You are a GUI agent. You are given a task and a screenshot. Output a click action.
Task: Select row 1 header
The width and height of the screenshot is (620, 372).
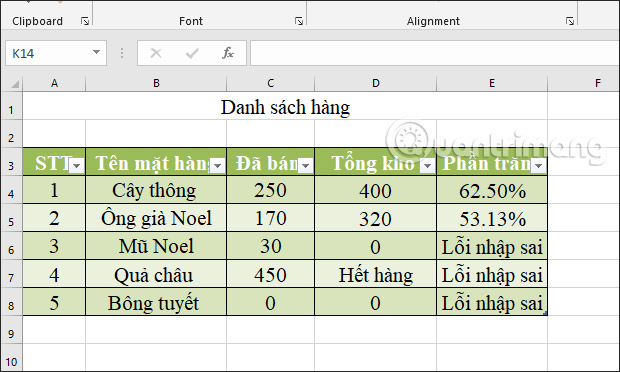pos(11,106)
